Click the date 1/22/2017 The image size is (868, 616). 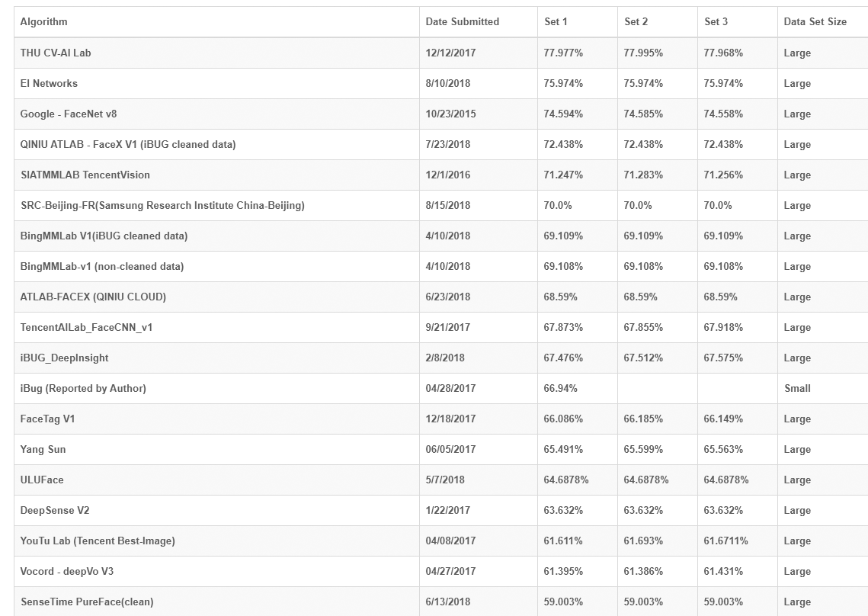click(x=448, y=509)
